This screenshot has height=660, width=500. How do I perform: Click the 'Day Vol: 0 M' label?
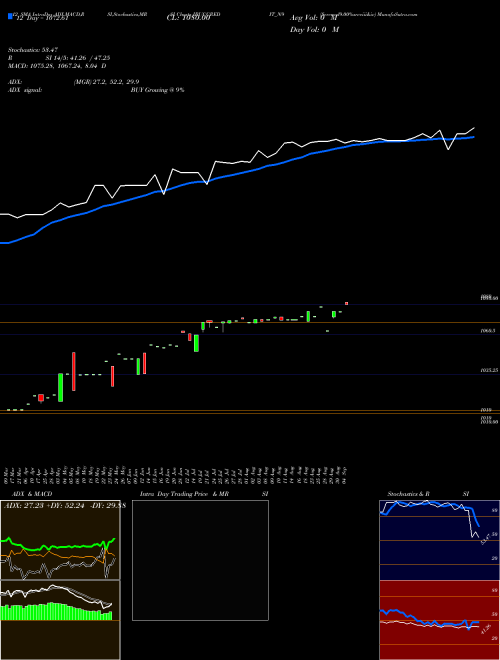coord(314,29)
